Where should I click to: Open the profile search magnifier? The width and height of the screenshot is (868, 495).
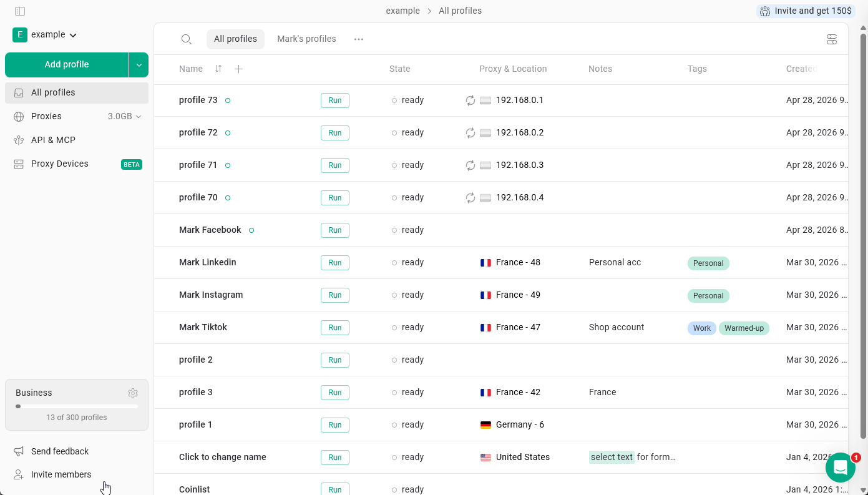pos(186,39)
